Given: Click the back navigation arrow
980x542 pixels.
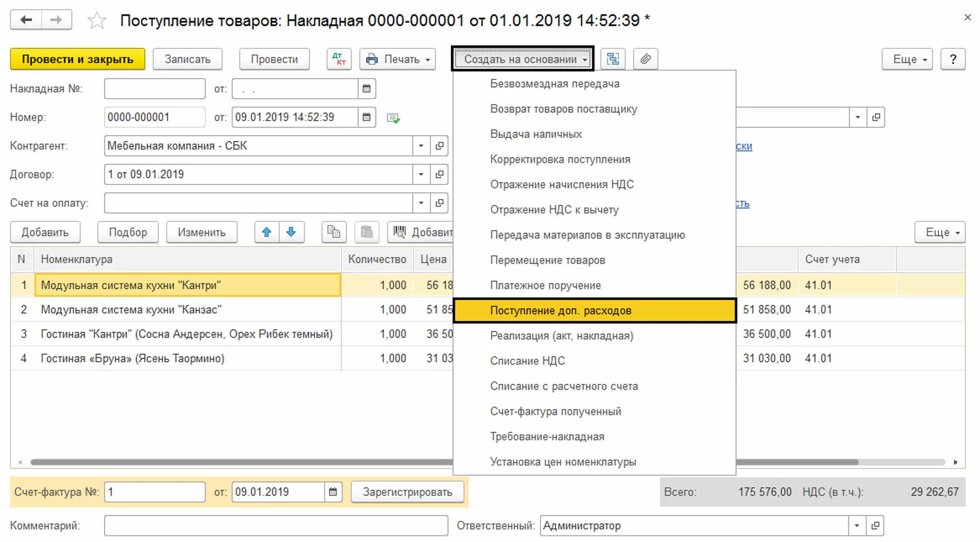Looking at the screenshot, I should click(x=26, y=20).
